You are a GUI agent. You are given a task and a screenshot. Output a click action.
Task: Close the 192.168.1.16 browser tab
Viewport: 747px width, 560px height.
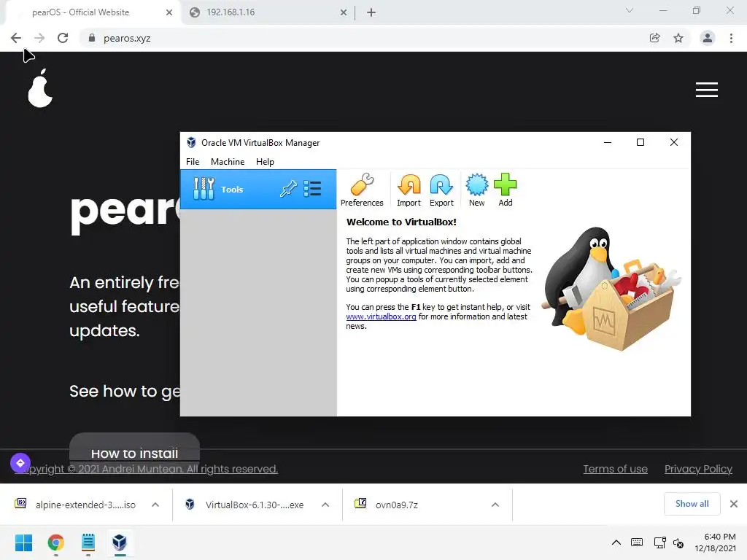tap(344, 12)
